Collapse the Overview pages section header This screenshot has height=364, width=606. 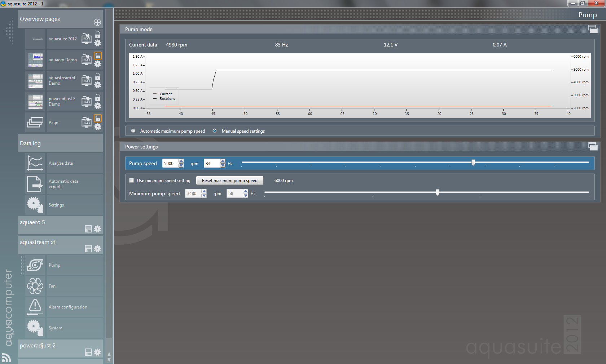[60, 19]
